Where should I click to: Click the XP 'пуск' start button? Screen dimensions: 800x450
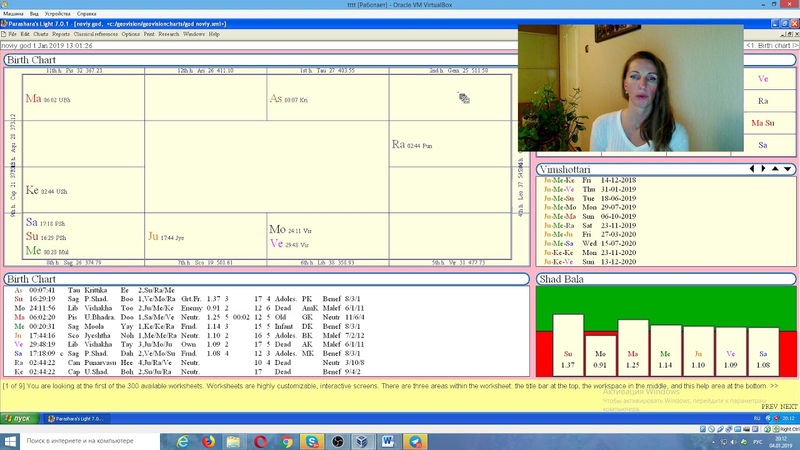point(19,418)
